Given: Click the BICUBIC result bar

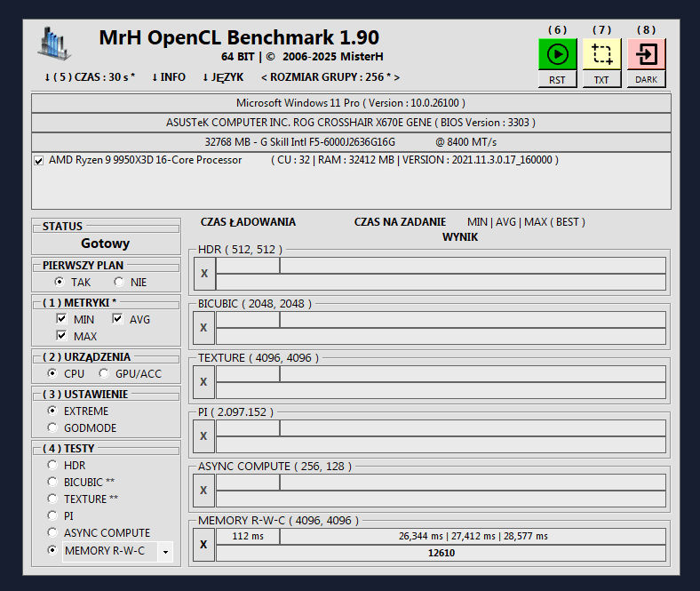Looking at the screenshot, I should [x=441, y=336].
